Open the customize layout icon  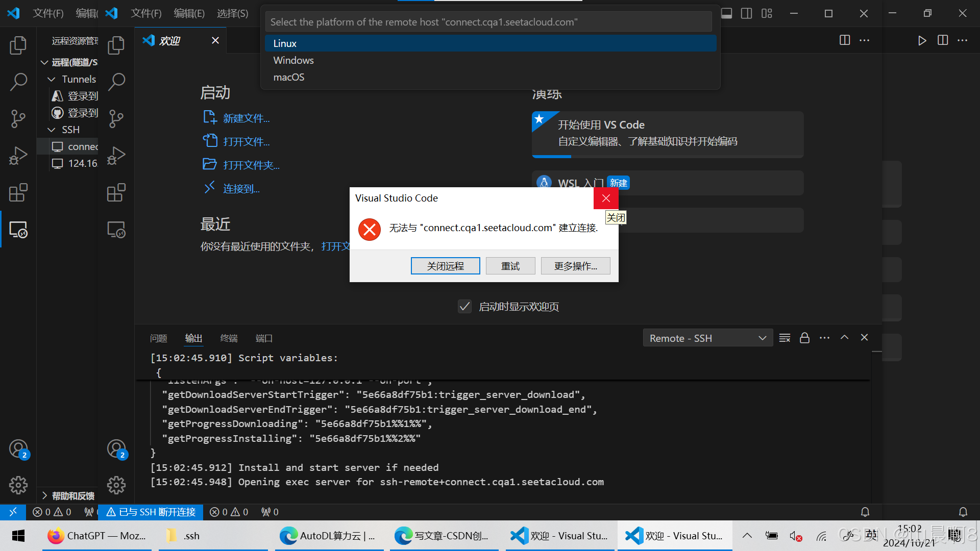tap(767, 13)
